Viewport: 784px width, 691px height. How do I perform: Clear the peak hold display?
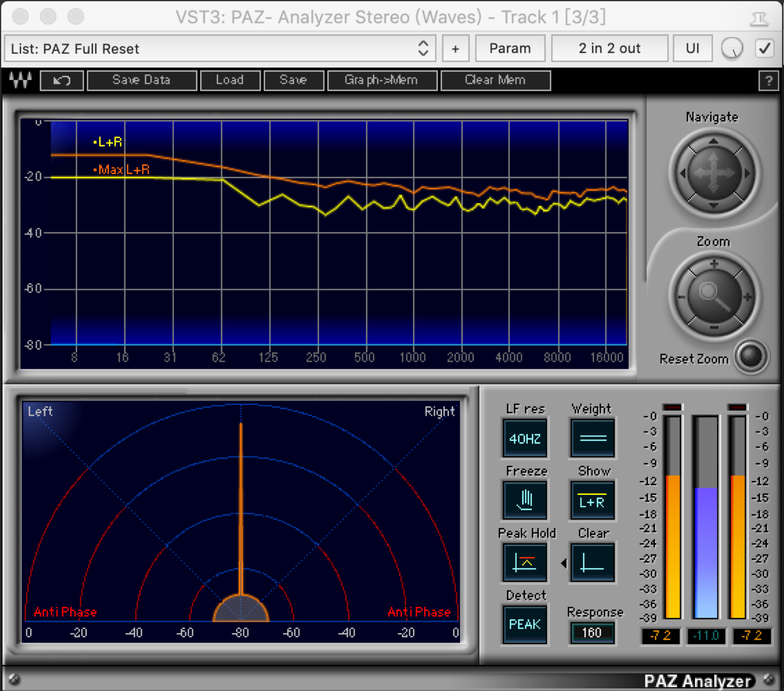click(592, 563)
